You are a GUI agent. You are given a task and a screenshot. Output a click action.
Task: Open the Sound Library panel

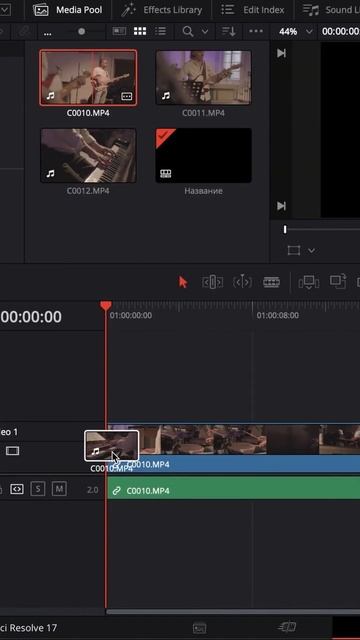click(x=331, y=10)
